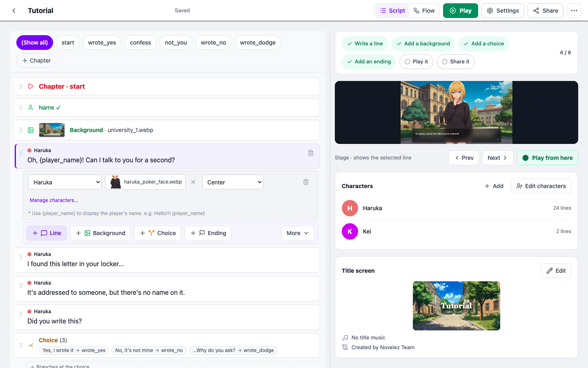Remove haruka_poker_face.webp with the X icon

pyautogui.click(x=193, y=182)
